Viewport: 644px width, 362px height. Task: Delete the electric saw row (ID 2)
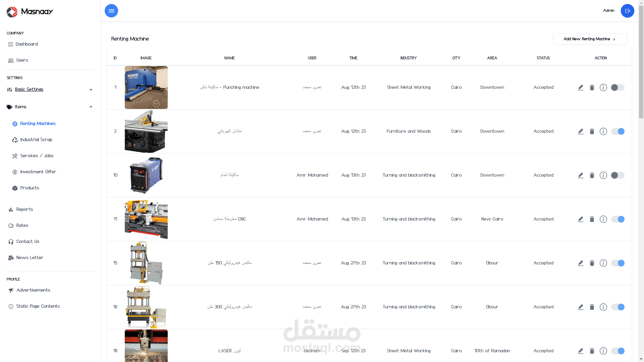click(x=592, y=131)
